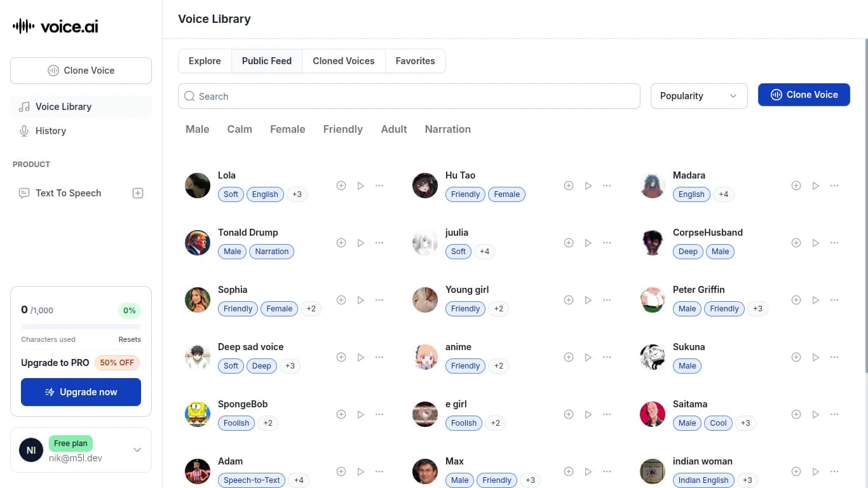Open more options for Peter Griffin
This screenshot has height=488, width=868.
coord(834,300)
